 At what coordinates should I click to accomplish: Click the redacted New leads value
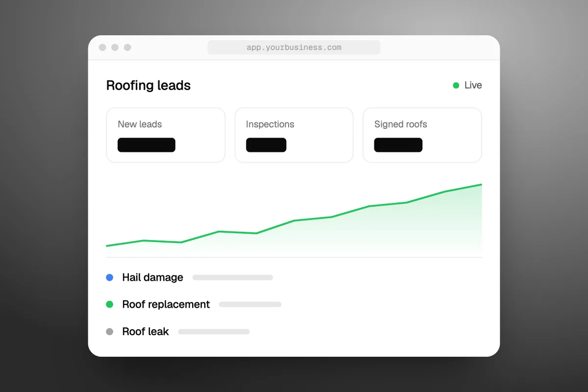147,145
